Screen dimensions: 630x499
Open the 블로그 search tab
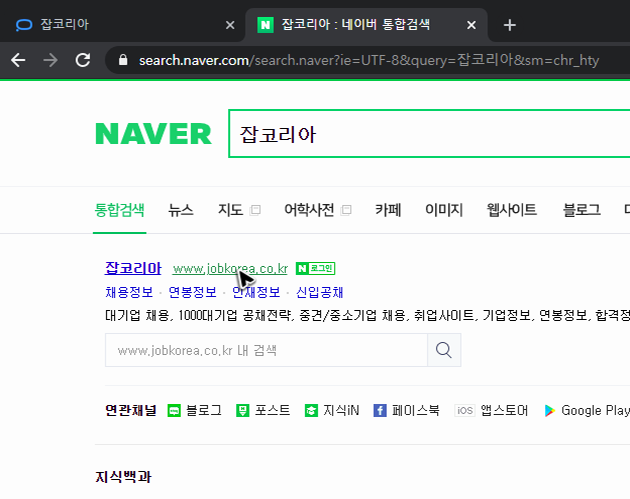[x=581, y=210]
